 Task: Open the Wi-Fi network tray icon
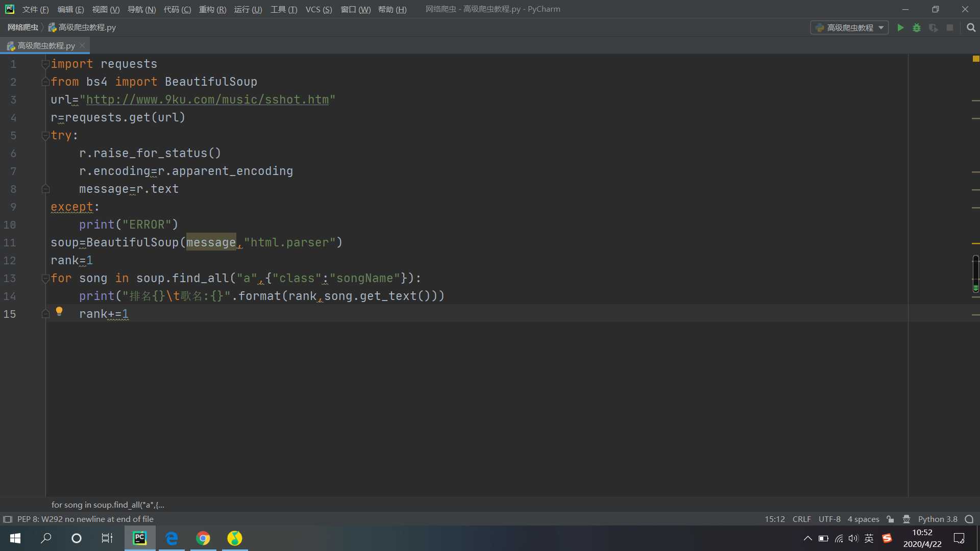tap(839, 538)
